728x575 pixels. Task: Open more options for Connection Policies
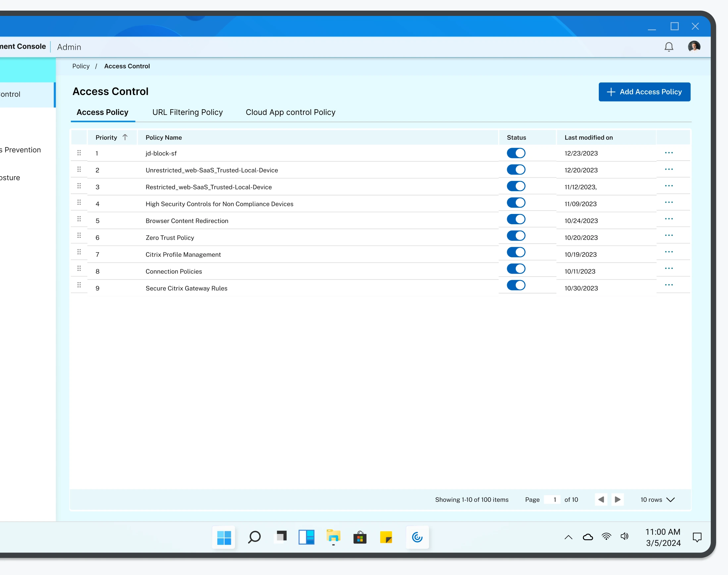pyautogui.click(x=669, y=268)
